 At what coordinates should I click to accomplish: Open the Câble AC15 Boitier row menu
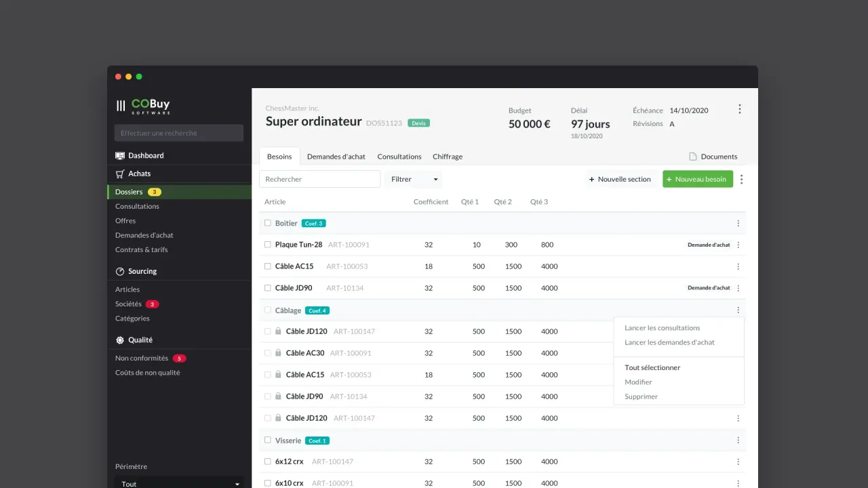click(738, 266)
